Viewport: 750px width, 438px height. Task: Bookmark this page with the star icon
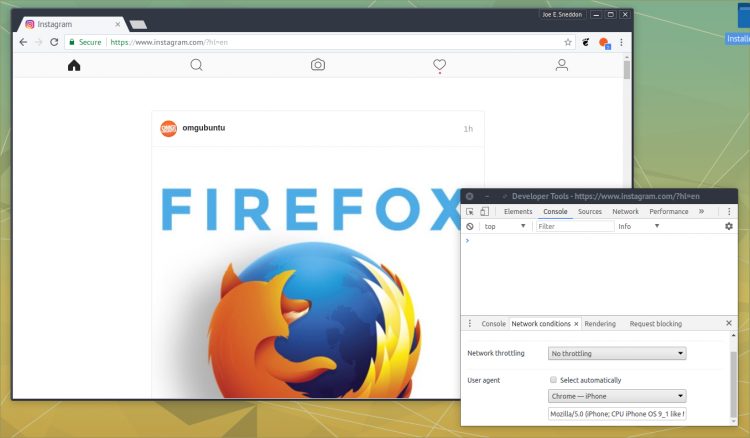pos(568,42)
